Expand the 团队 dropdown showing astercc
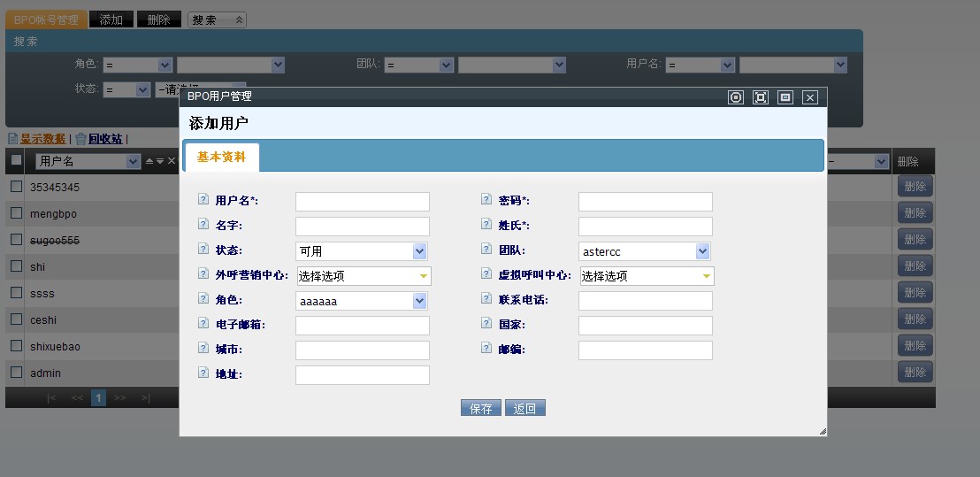This screenshot has height=477, width=980. (645, 251)
